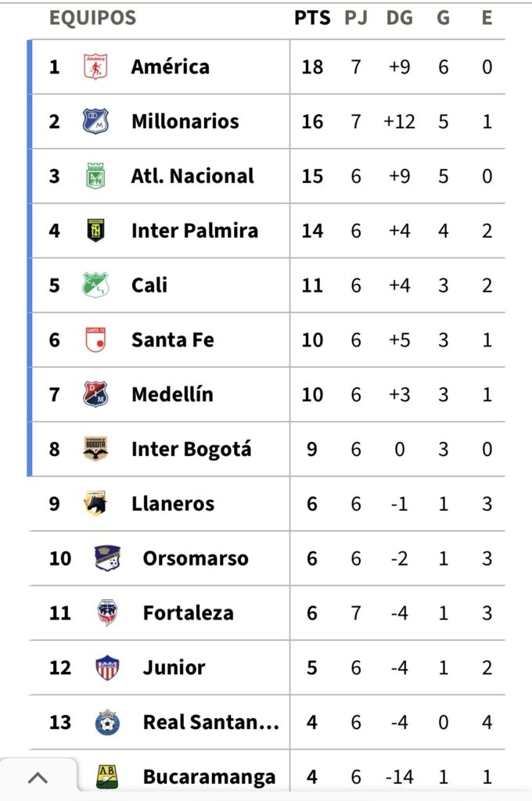
Task: Open the Fortaleza team name link
Action: 188,613
